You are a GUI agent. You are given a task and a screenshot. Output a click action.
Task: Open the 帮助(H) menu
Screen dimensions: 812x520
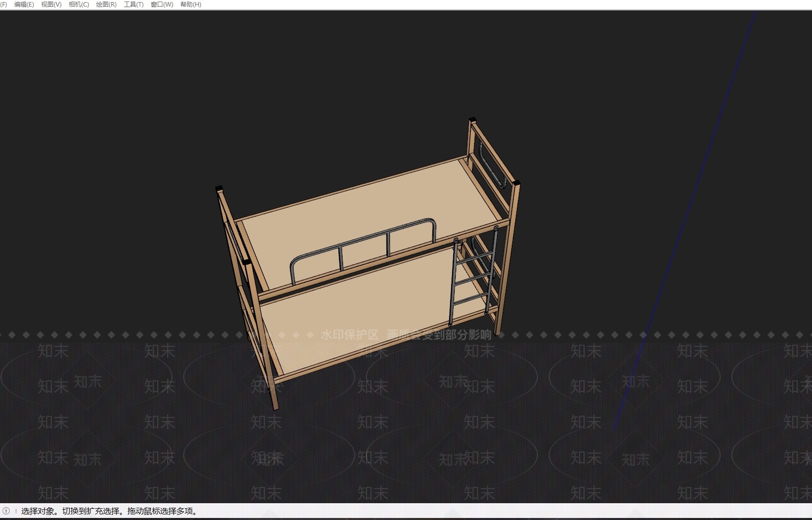[x=191, y=5]
